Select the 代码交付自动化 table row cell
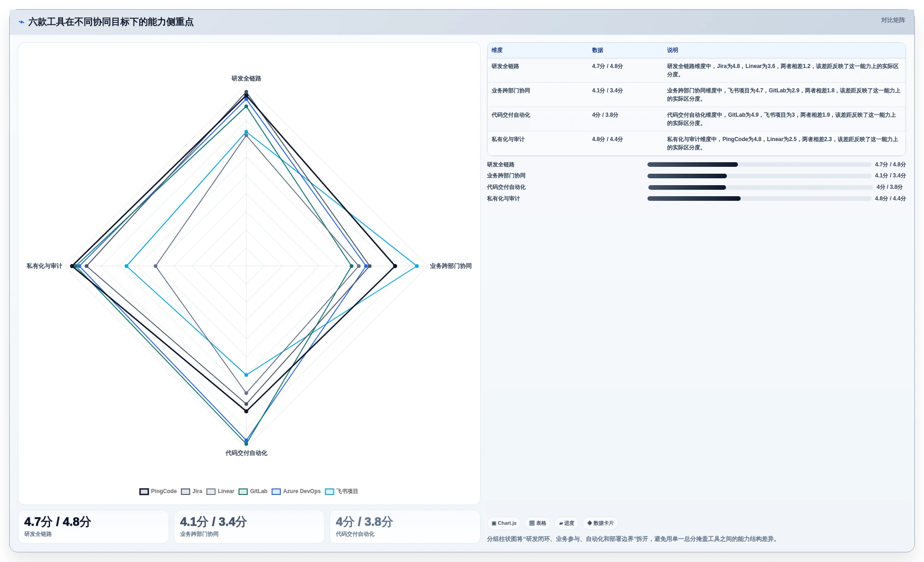 pos(511,115)
